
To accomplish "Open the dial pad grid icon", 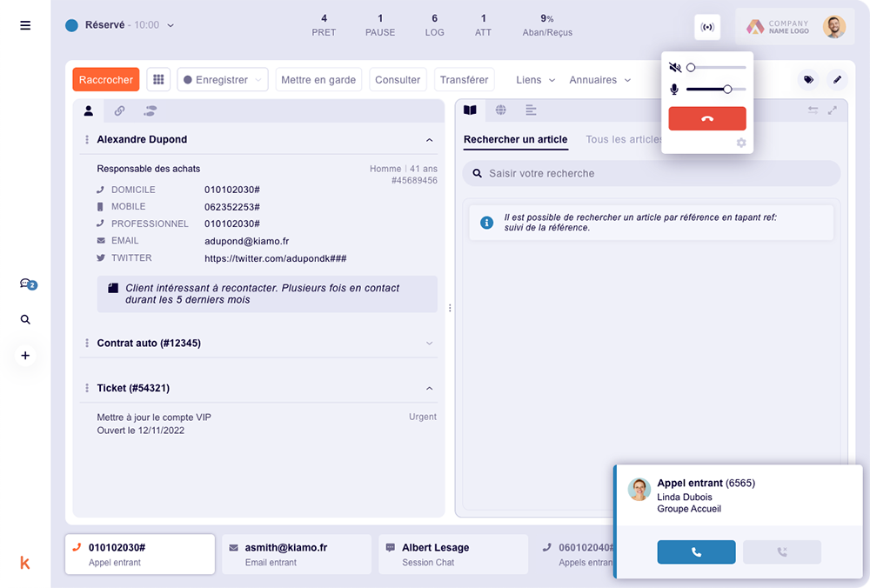I will tap(158, 79).
